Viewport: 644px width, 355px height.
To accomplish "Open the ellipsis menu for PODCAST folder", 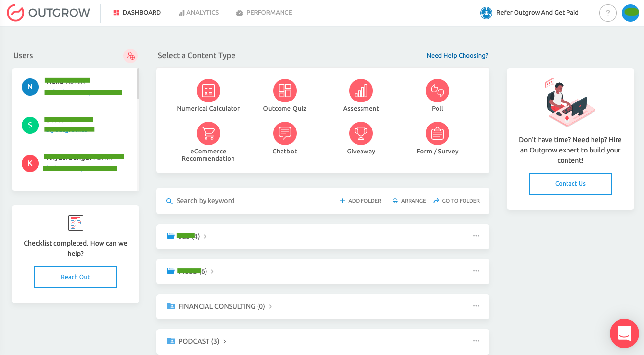I will point(476,340).
